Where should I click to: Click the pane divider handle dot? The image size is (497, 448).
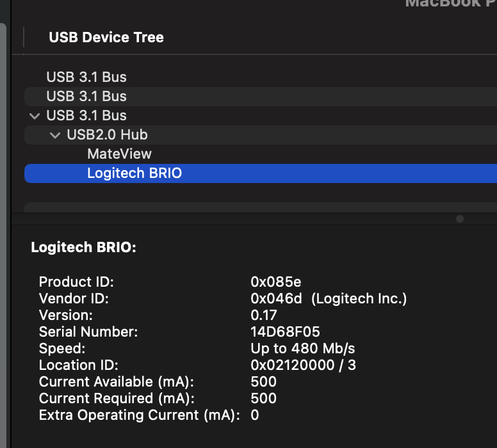click(x=460, y=219)
